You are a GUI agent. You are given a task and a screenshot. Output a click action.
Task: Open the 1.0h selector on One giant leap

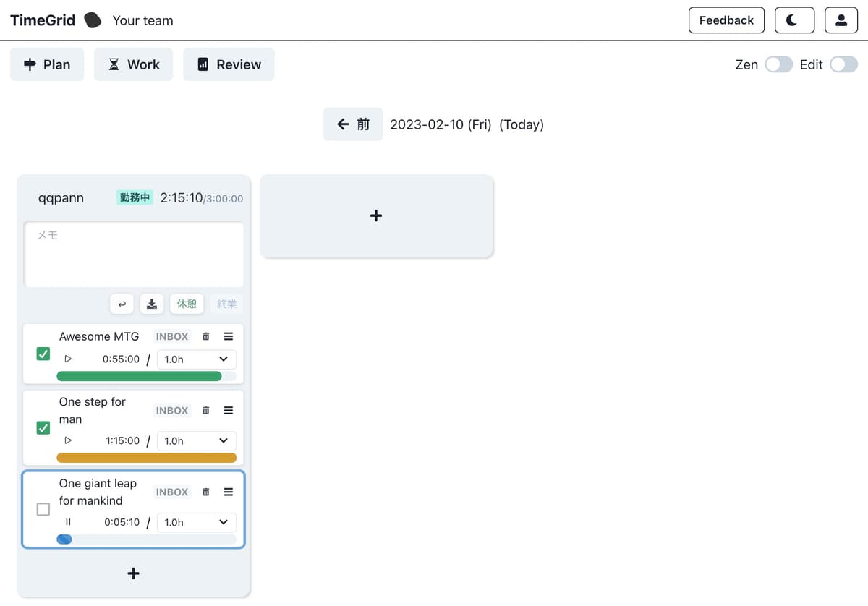(196, 521)
